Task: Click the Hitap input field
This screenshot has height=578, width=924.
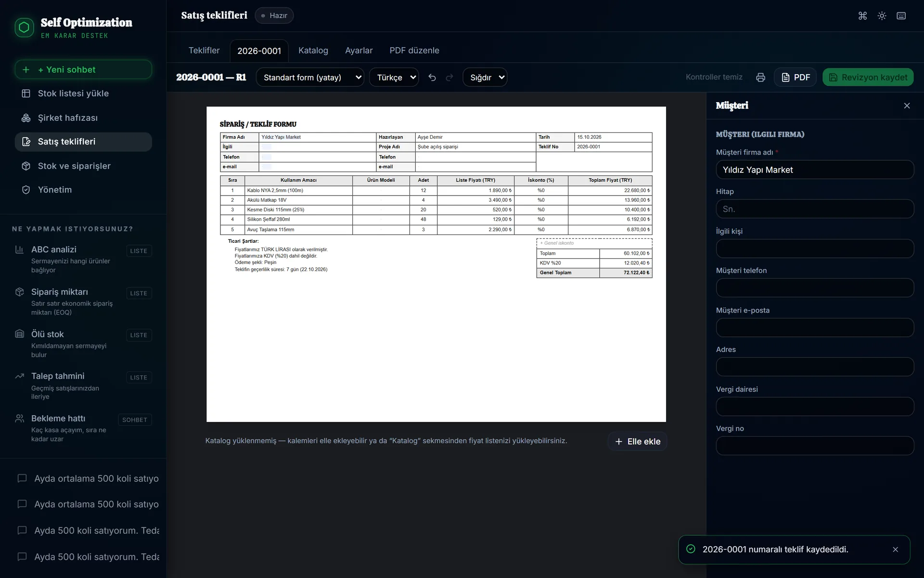Action: pos(815,209)
